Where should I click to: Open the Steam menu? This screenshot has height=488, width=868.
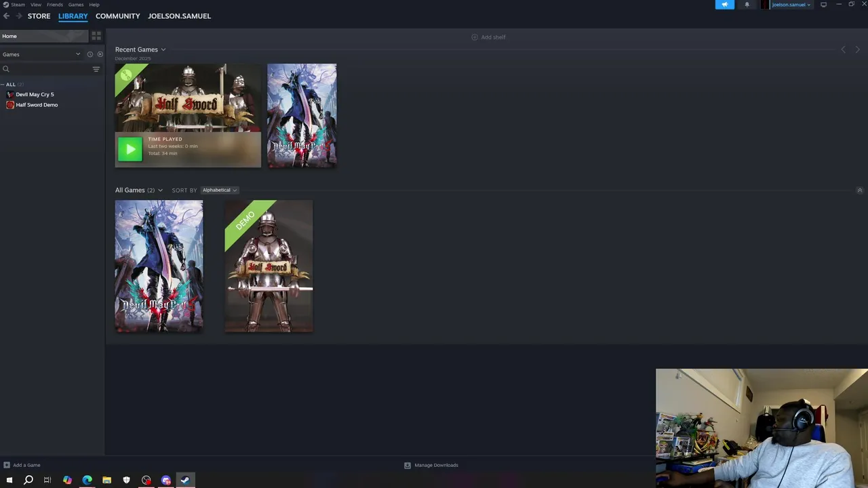click(x=14, y=5)
